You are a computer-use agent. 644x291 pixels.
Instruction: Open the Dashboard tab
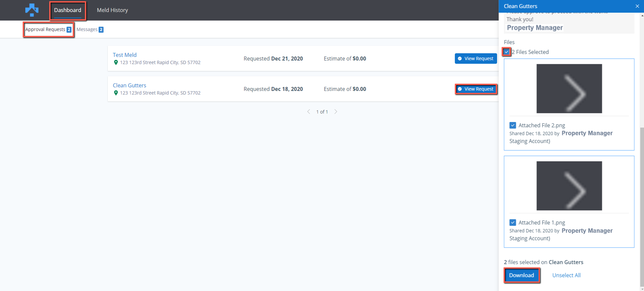68,10
